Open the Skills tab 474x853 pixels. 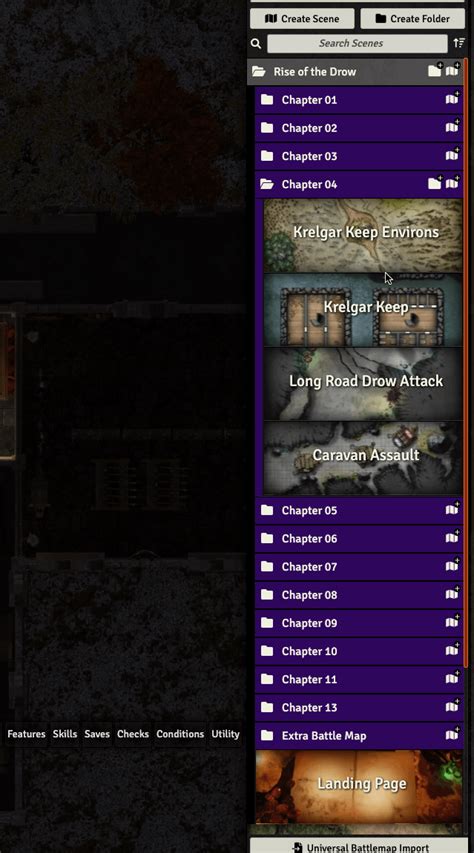coord(65,734)
